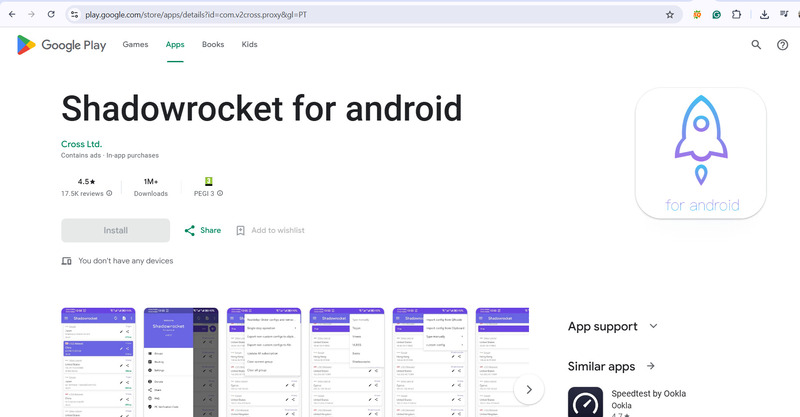The height and width of the screenshot is (417, 800).
Task: Click the orange extension icon in toolbar
Action: point(697,15)
